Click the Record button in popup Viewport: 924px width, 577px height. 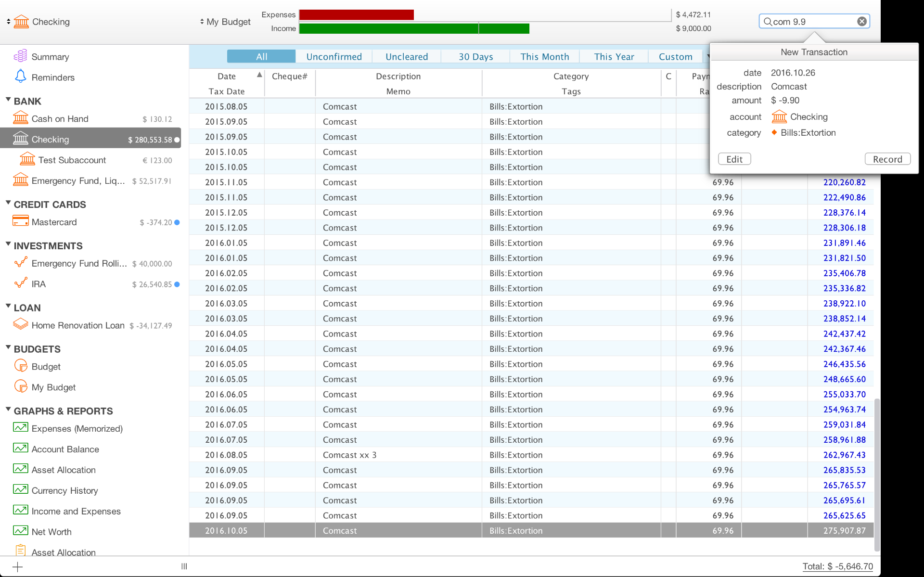[887, 159]
